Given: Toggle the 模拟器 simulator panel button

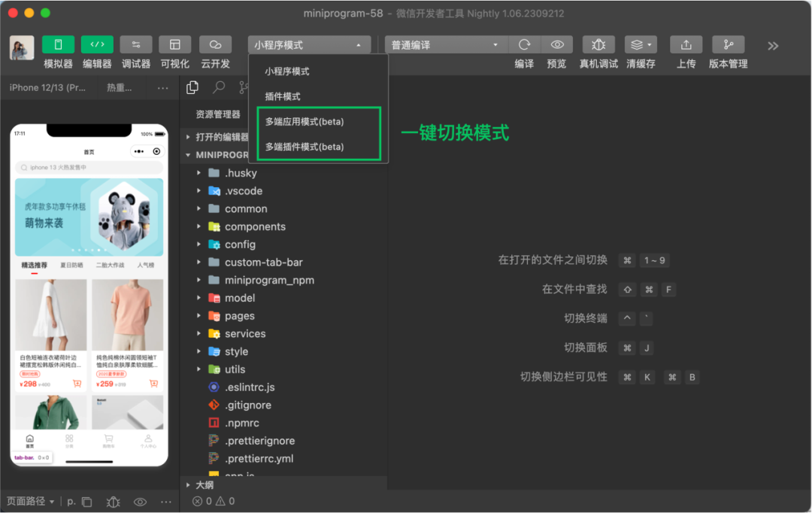Looking at the screenshot, I should 58,44.
